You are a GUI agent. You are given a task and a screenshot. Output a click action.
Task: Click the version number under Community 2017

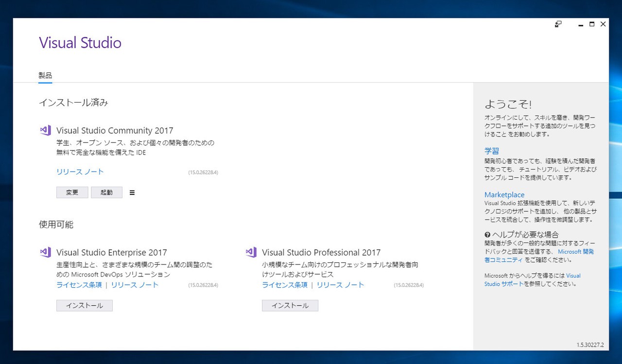tap(203, 172)
